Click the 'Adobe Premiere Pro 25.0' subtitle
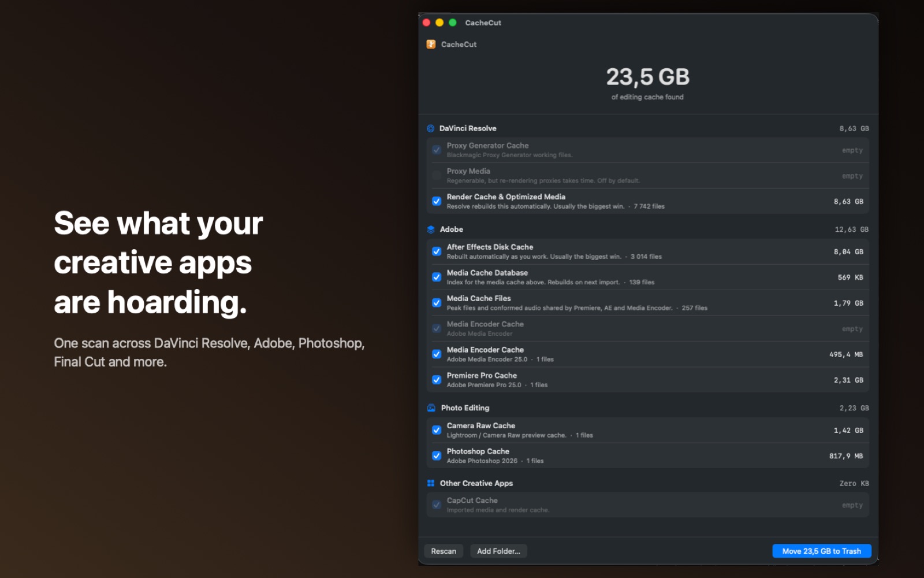This screenshot has height=578, width=924. coord(484,385)
